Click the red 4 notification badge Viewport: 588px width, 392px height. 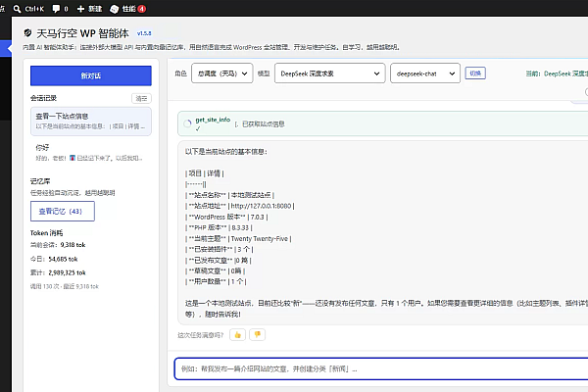(x=142, y=9)
